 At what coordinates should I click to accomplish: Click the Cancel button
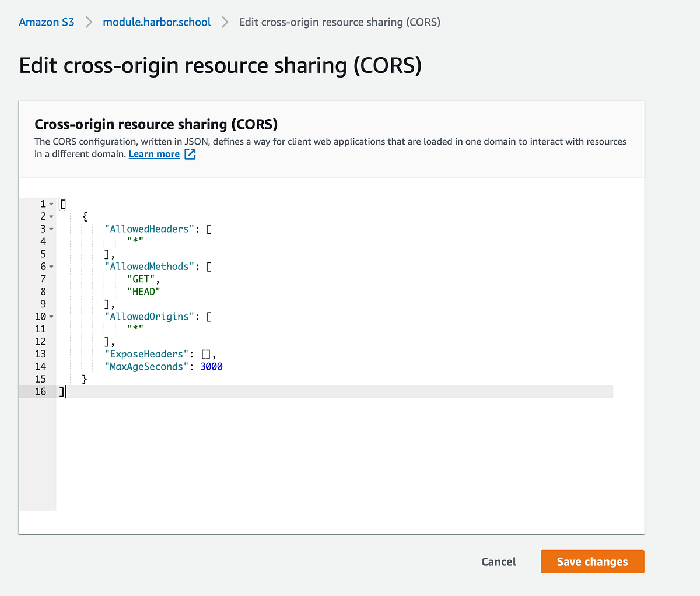[x=498, y=561]
